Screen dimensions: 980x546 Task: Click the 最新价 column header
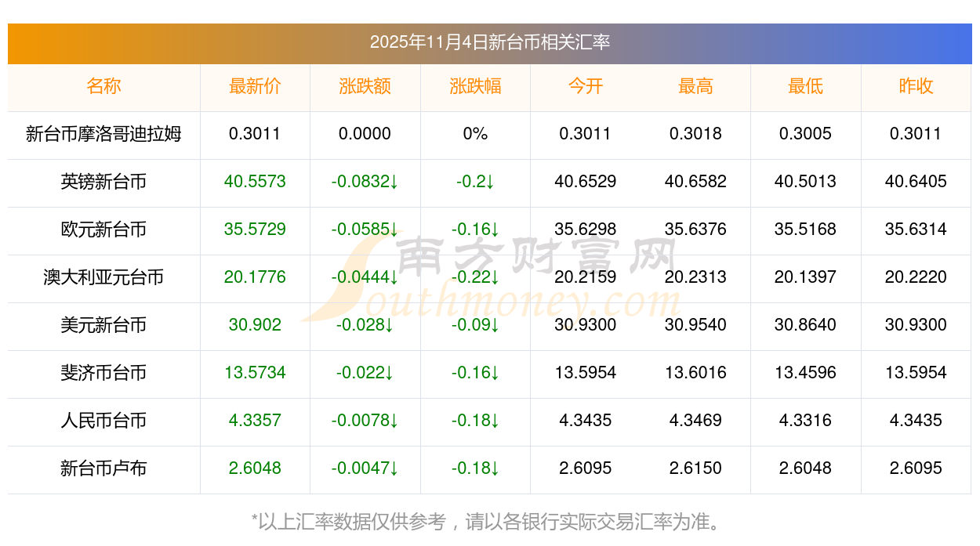tap(255, 86)
